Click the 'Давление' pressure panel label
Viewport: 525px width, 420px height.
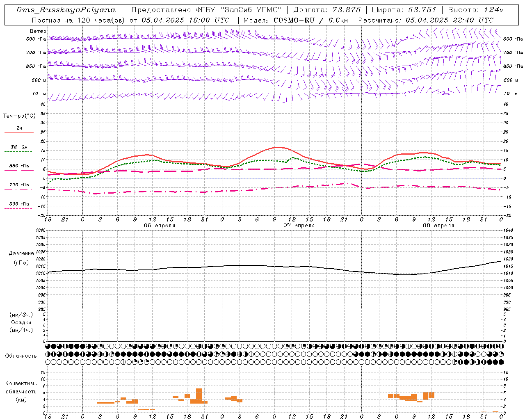click(x=21, y=253)
